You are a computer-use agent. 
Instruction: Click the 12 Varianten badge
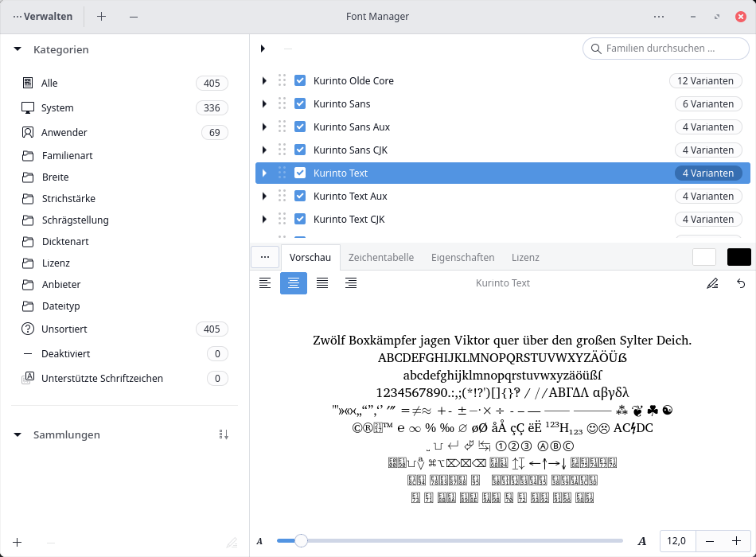(705, 80)
